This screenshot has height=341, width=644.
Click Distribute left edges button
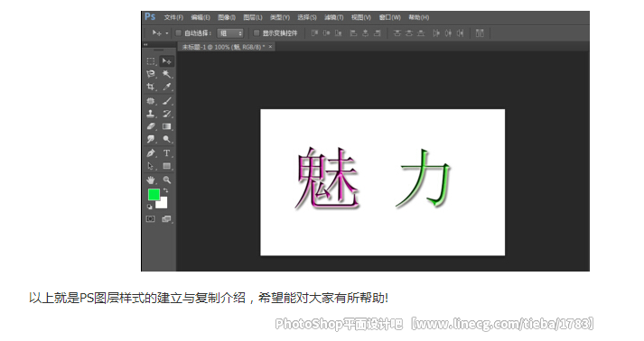[x=436, y=32]
